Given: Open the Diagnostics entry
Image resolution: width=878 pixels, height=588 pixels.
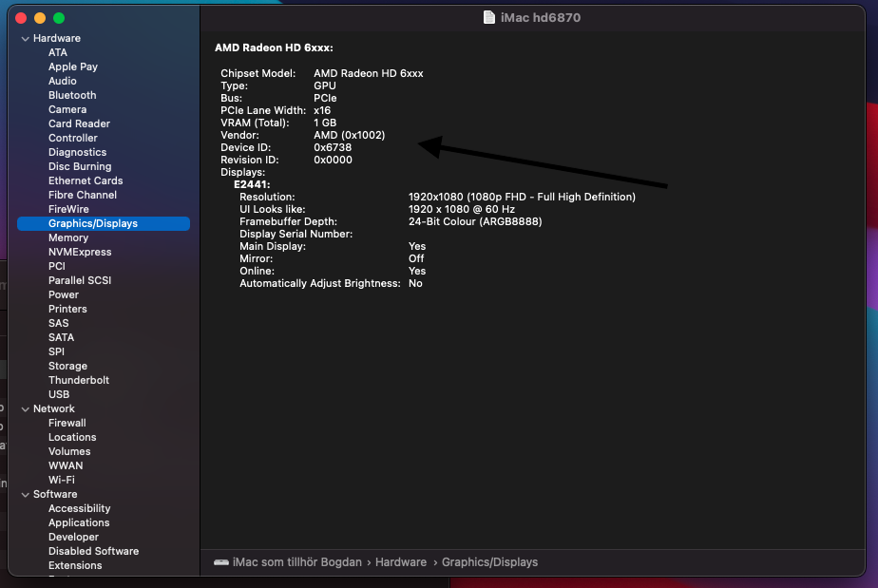Looking at the screenshot, I should (x=77, y=152).
